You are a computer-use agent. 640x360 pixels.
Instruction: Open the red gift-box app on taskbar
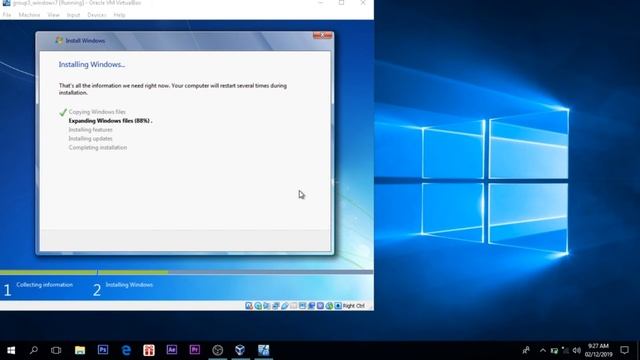pyautogui.click(x=149, y=350)
